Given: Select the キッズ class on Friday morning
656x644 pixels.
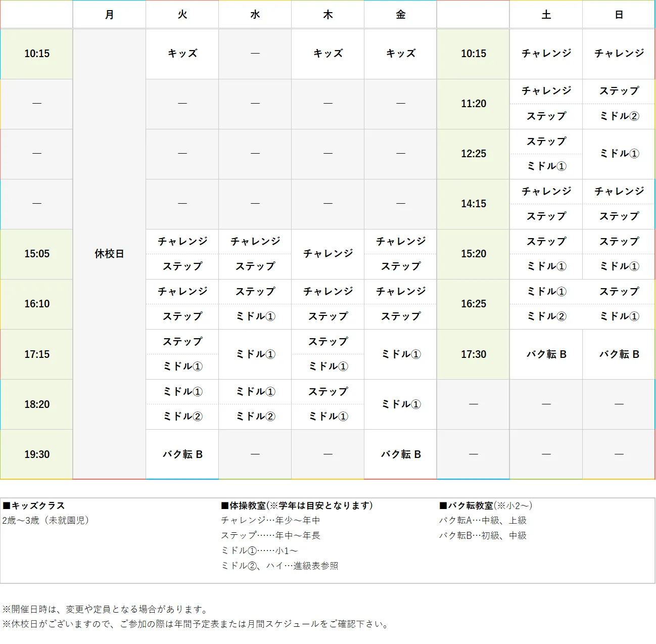Looking at the screenshot, I should (400, 54).
